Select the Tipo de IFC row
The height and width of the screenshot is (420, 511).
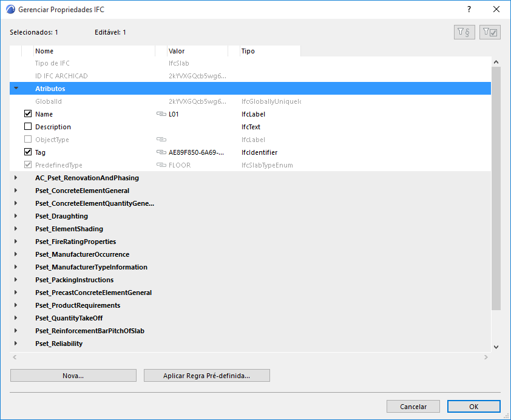click(x=250, y=63)
